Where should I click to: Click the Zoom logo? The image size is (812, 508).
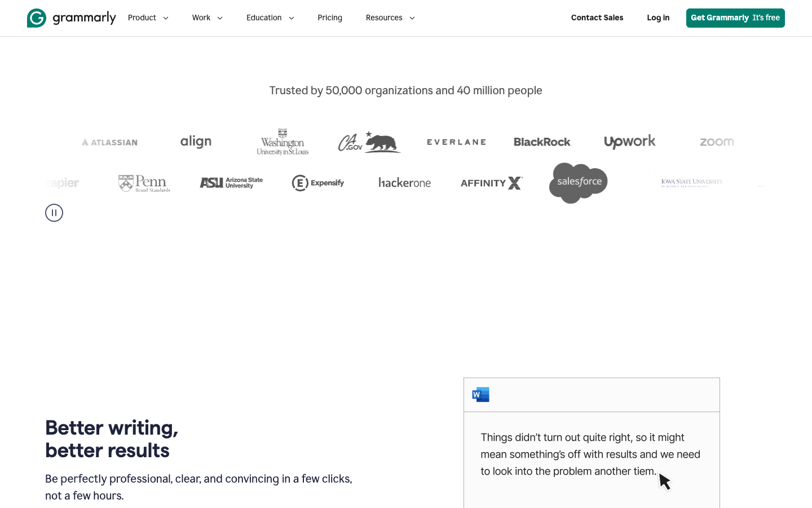pyautogui.click(x=717, y=142)
